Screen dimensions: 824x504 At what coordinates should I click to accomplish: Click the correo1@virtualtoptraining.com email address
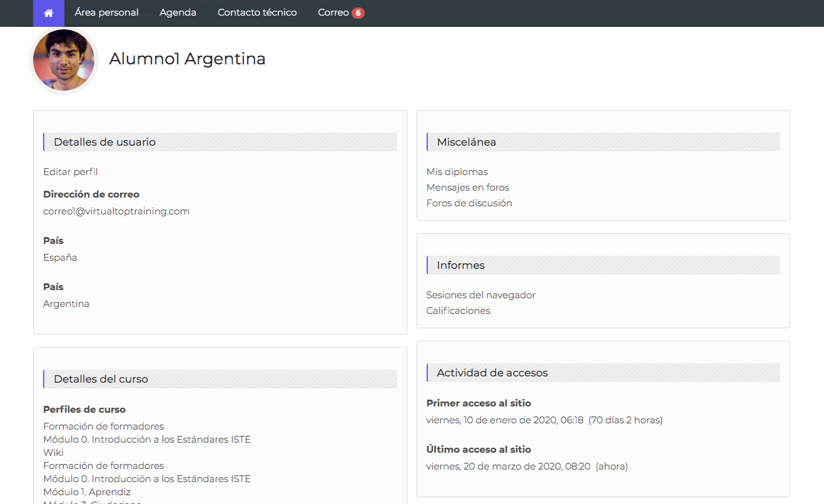point(116,211)
